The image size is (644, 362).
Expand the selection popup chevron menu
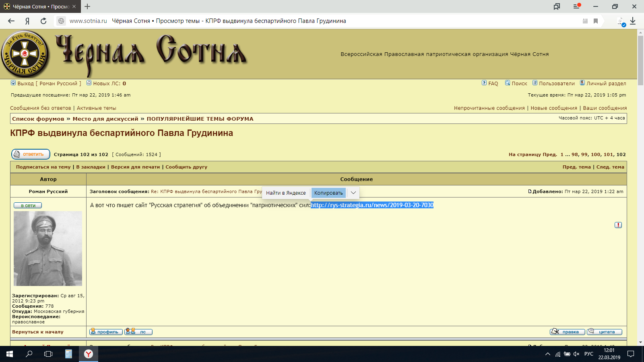(353, 193)
